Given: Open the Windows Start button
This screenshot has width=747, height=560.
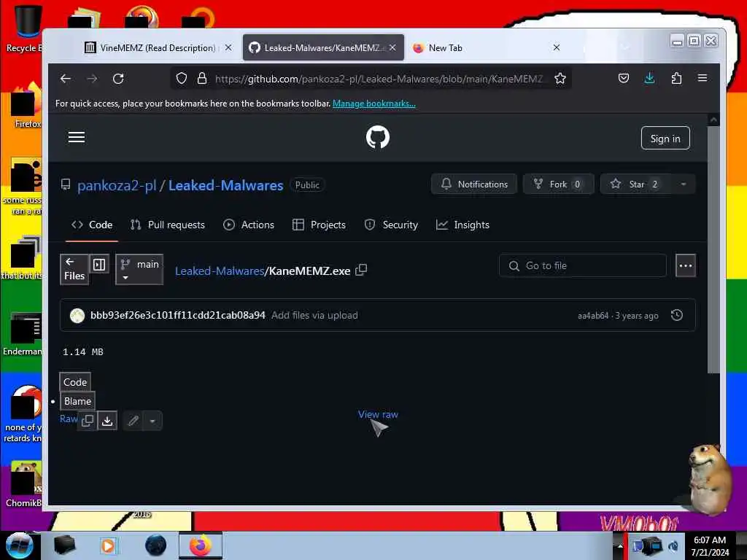Looking at the screenshot, I should pos(19,545).
